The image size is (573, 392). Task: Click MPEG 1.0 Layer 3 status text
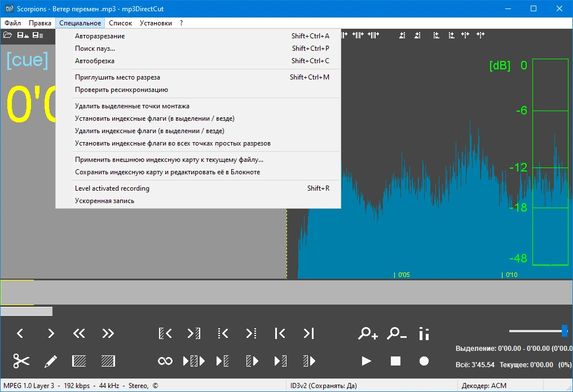(29, 385)
